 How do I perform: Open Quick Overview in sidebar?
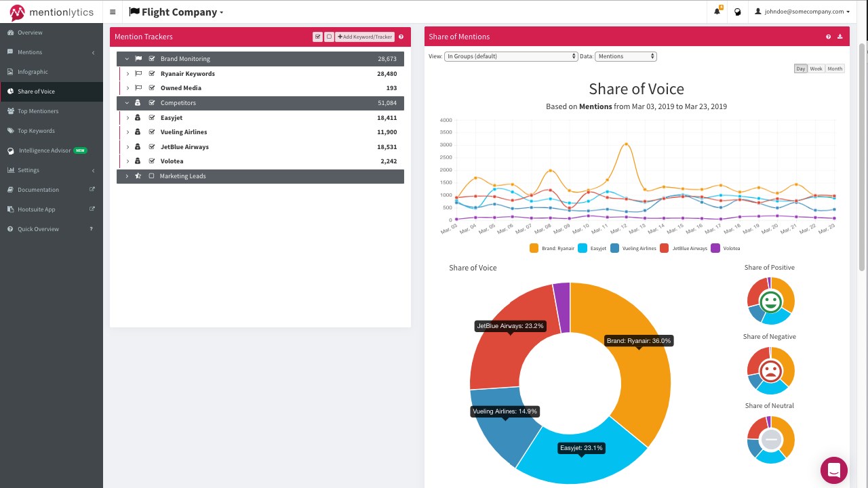point(52,229)
